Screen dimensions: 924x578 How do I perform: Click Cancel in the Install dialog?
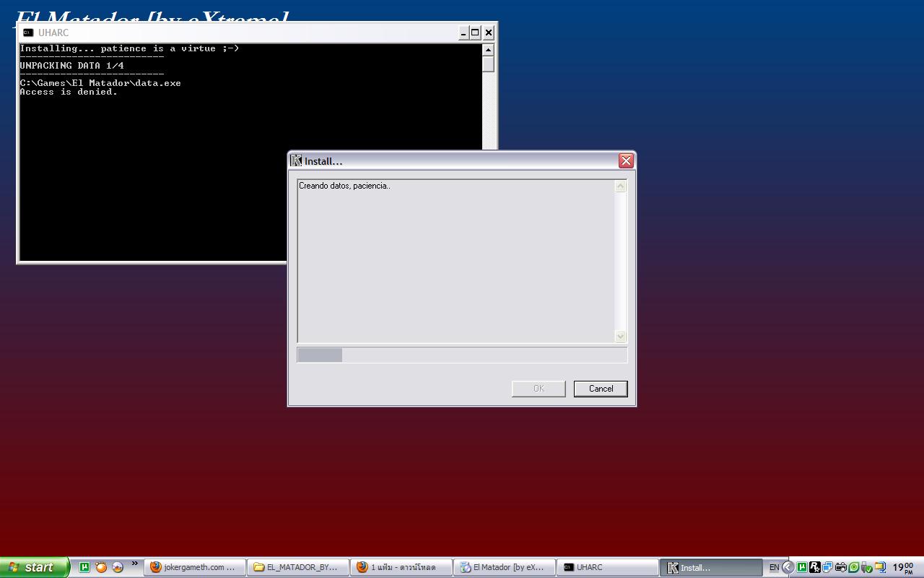coord(601,389)
